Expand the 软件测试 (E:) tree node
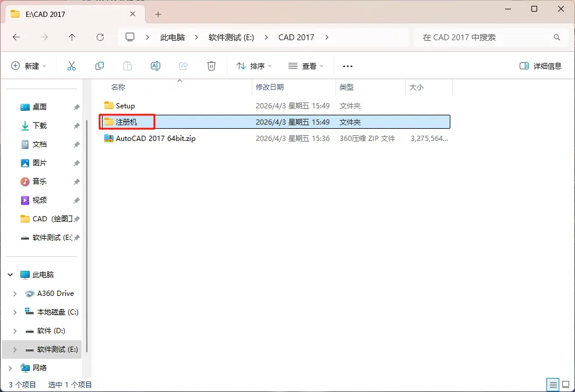575x392 pixels. (15, 350)
